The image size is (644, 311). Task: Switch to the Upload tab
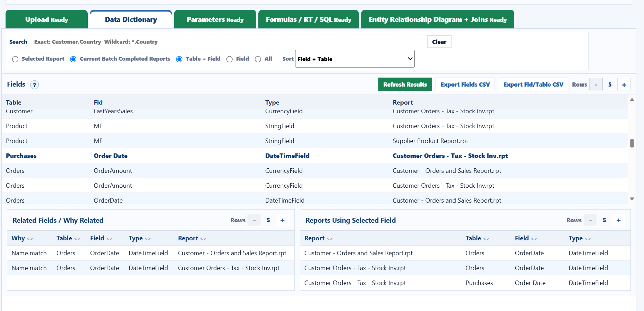(x=46, y=19)
